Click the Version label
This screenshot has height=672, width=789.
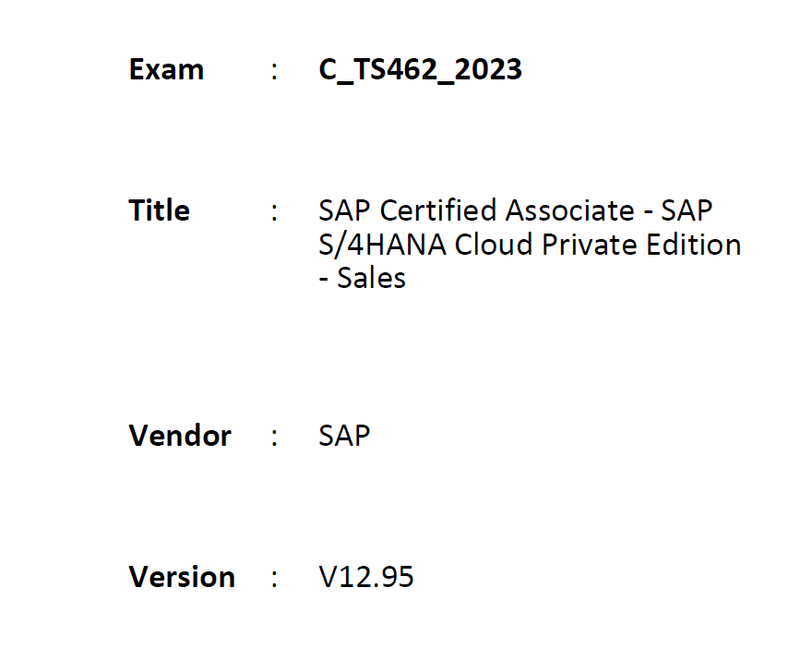182,576
